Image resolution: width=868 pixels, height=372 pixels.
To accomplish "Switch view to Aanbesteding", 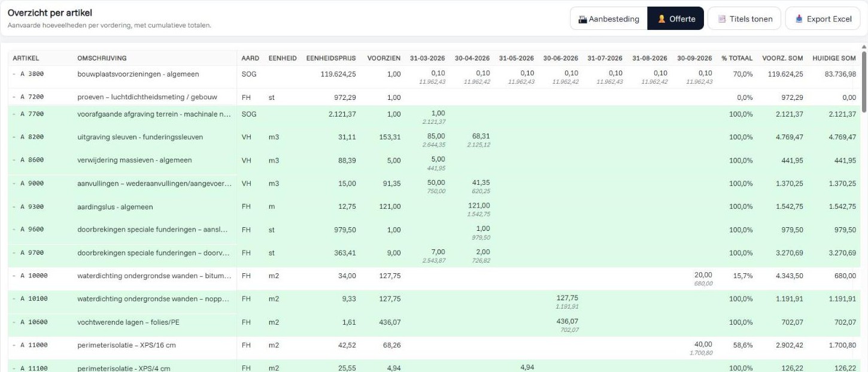I will point(608,19).
